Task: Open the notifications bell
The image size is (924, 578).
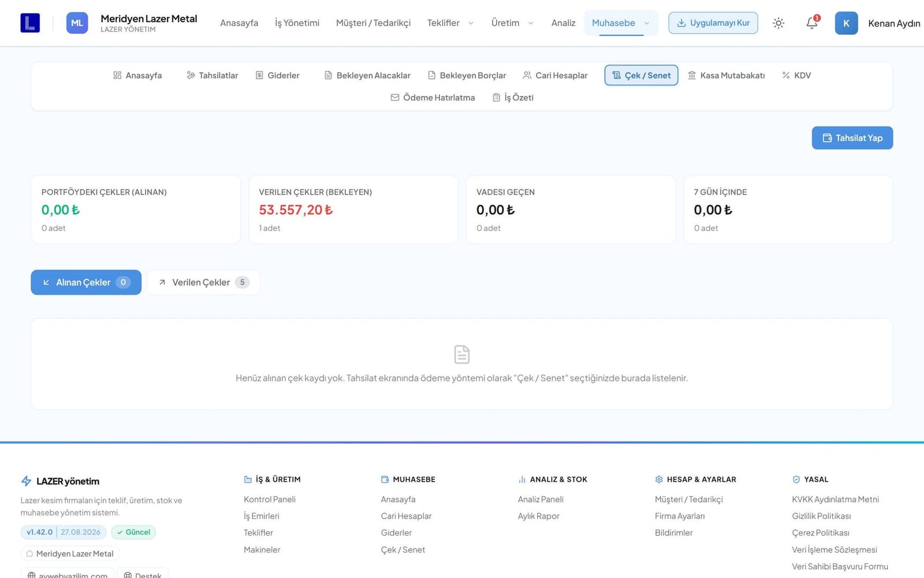Action: pyautogui.click(x=812, y=23)
